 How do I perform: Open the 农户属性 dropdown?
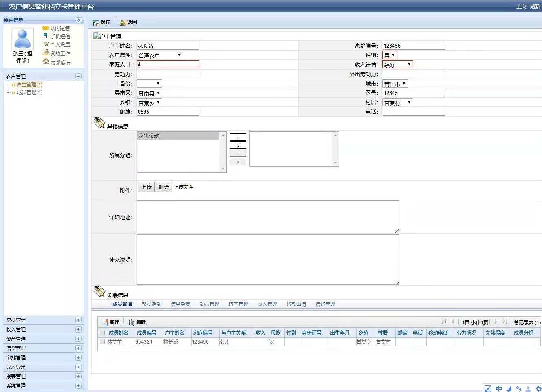(x=160, y=55)
